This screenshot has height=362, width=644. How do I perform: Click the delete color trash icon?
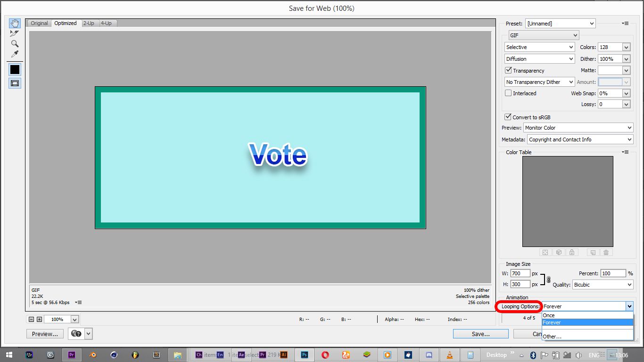pos(606,253)
